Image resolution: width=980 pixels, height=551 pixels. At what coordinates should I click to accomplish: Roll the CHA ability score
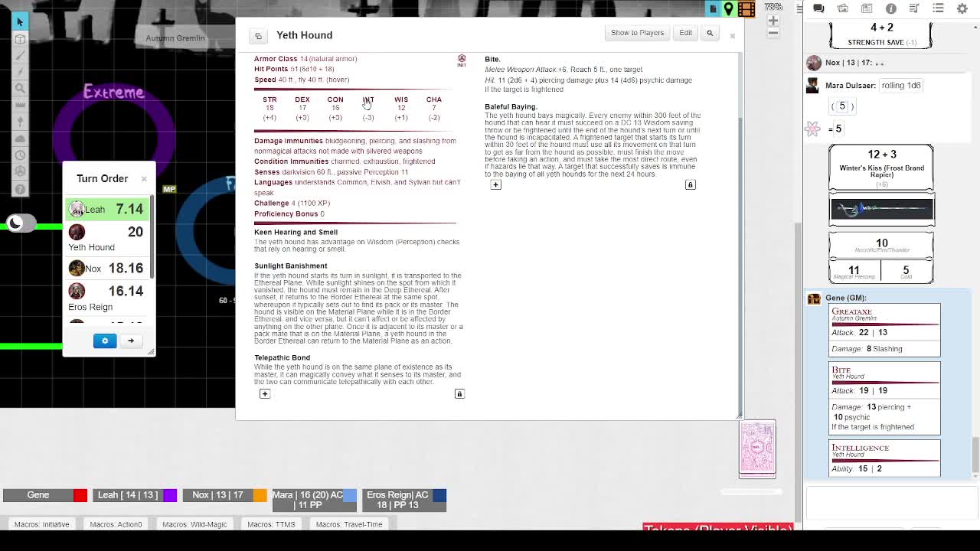click(x=434, y=108)
